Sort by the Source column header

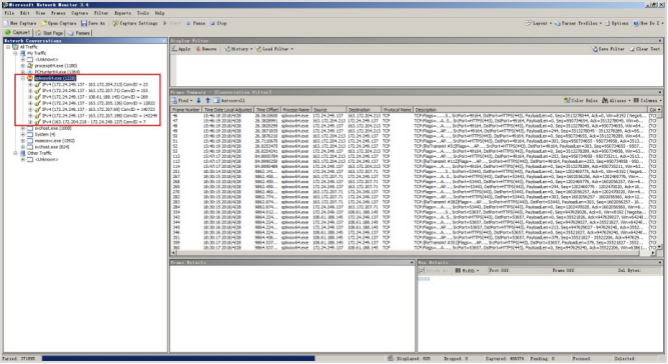point(328,110)
